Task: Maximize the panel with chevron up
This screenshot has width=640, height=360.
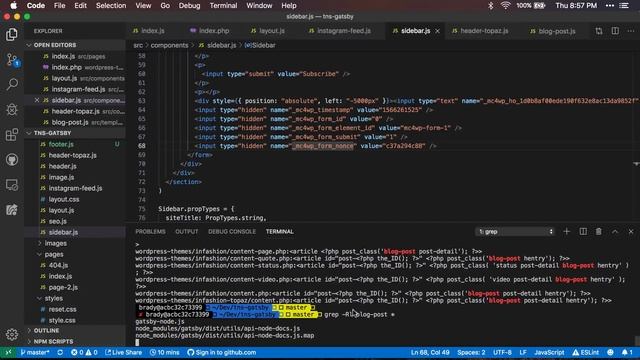Action: [615, 231]
